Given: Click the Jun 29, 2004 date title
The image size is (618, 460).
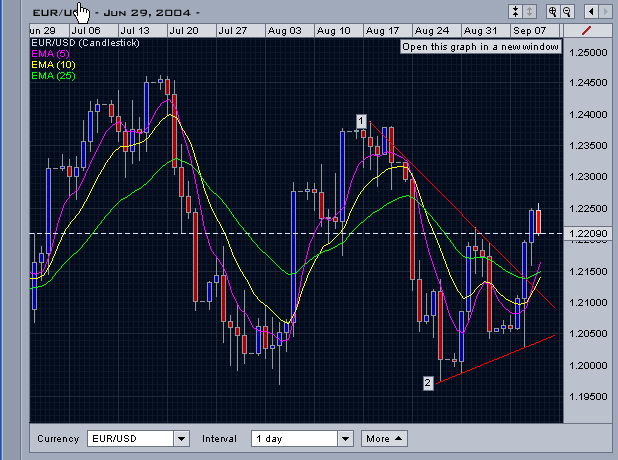Looking at the screenshot, I should pyautogui.click(x=147, y=13).
